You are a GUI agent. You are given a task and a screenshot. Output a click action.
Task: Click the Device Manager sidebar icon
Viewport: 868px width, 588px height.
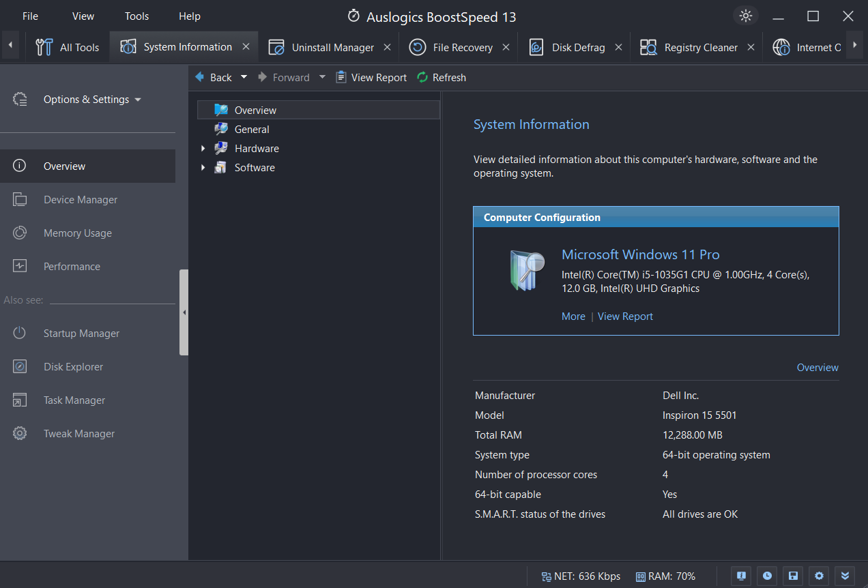[20, 199]
